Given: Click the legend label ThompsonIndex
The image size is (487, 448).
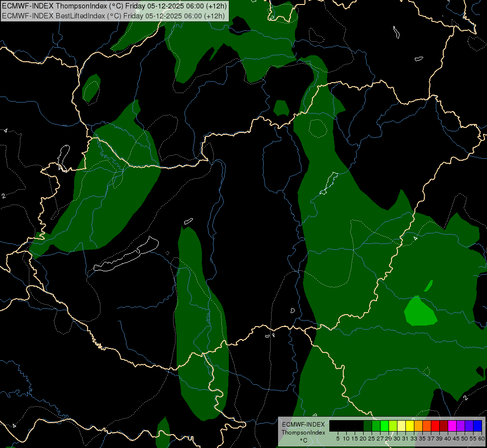Looking at the screenshot, I should 303,433.
